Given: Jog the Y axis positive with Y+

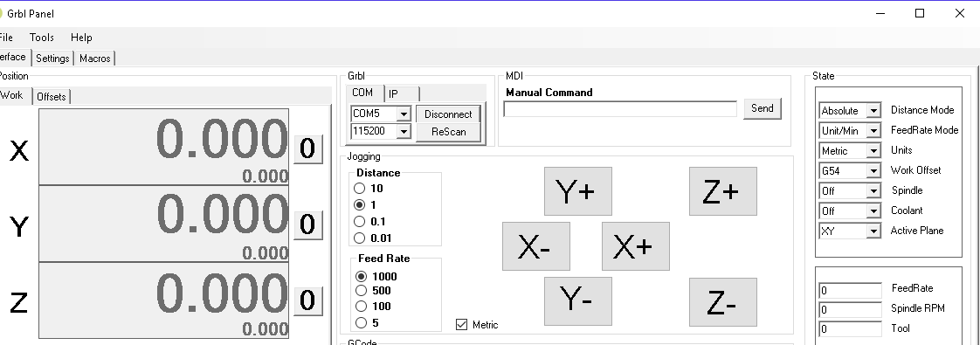Looking at the screenshot, I should (577, 191).
